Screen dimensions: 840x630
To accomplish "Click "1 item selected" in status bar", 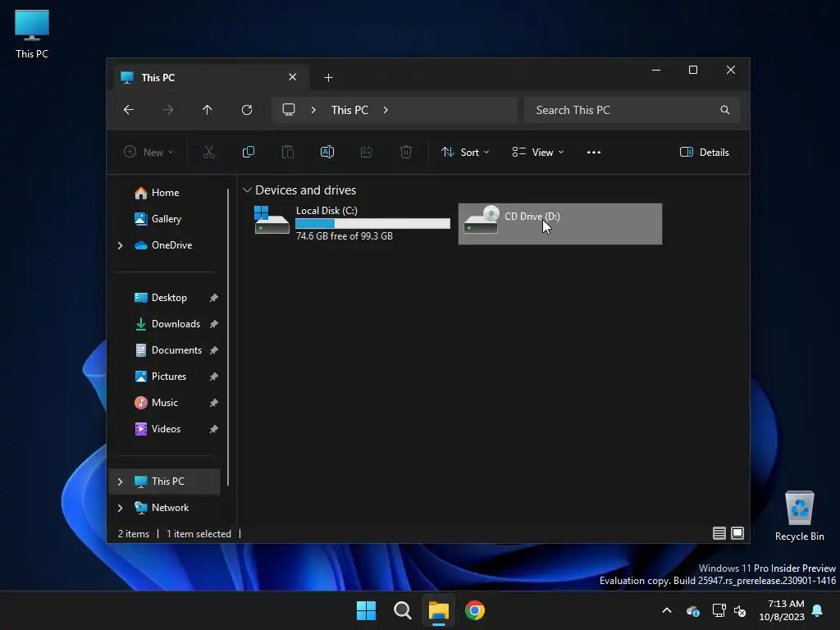I will coord(199,534).
